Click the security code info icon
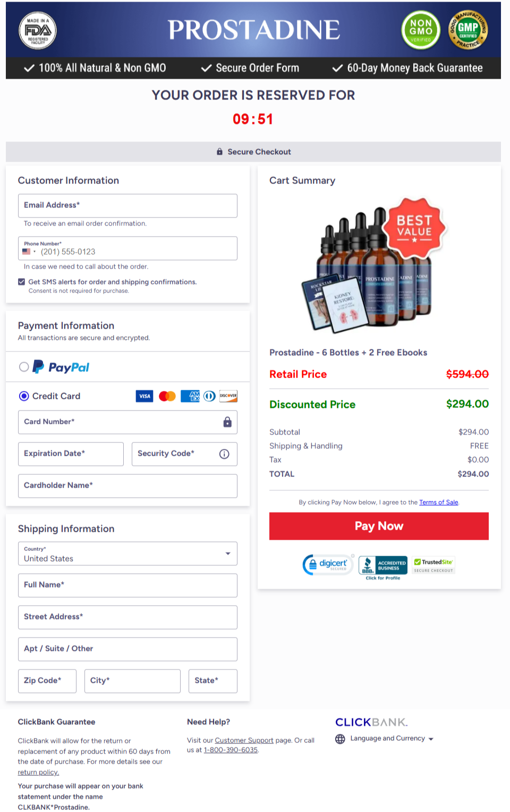Viewport: 510px width, 812px height. coord(225,454)
